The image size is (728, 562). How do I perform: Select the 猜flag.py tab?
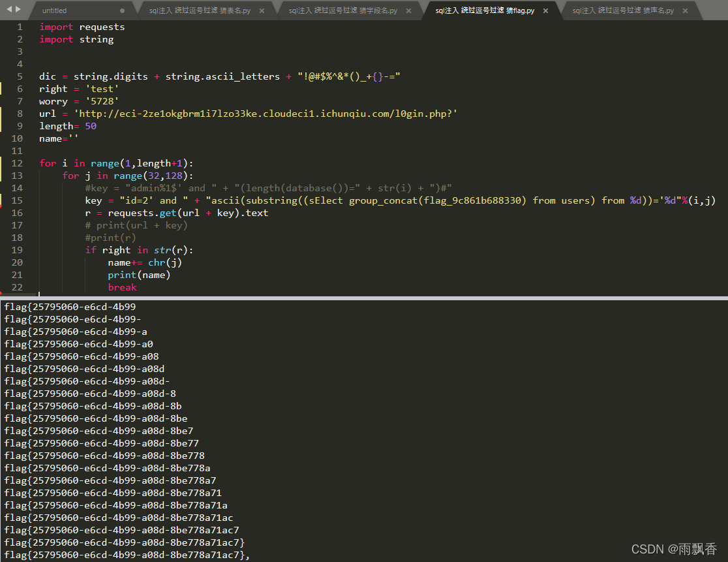485,10
